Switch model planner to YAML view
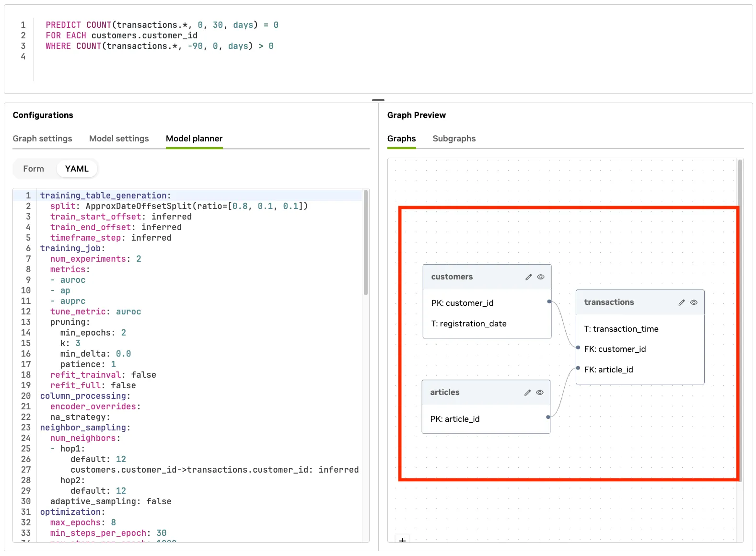The width and height of the screenshot is (756, 556). tap(77, 169)
